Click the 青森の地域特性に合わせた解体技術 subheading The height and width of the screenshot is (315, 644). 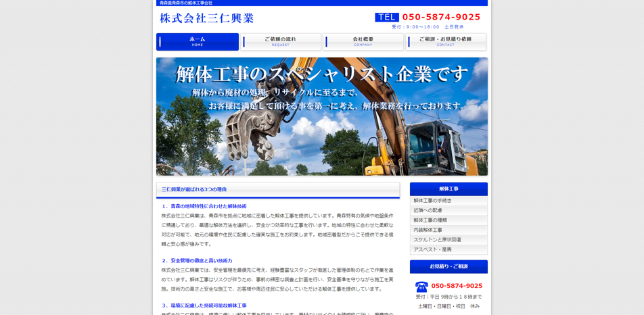point(204,206)
